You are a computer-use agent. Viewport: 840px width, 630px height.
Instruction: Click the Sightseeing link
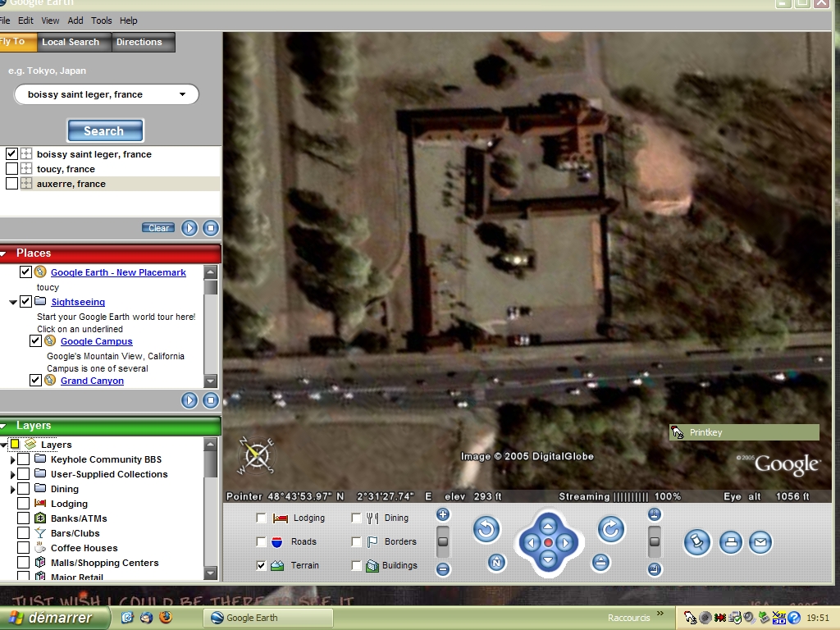78,302
